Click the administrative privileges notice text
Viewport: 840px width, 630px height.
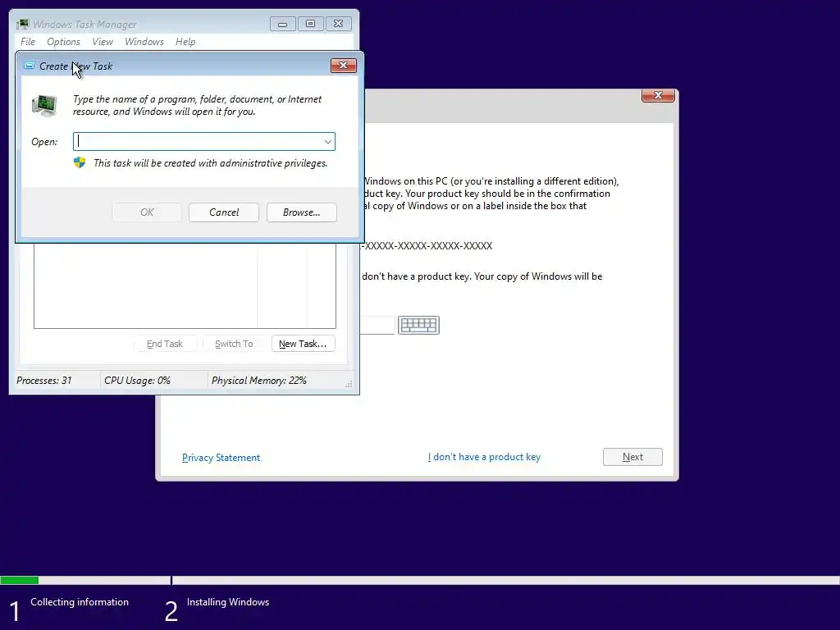click(211, 163)
